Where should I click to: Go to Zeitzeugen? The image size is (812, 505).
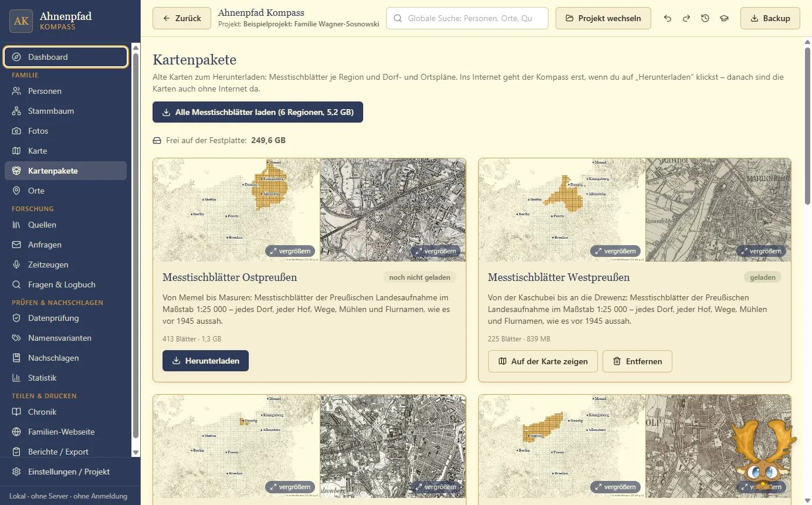pyautogui.click(x=66, y=265)
